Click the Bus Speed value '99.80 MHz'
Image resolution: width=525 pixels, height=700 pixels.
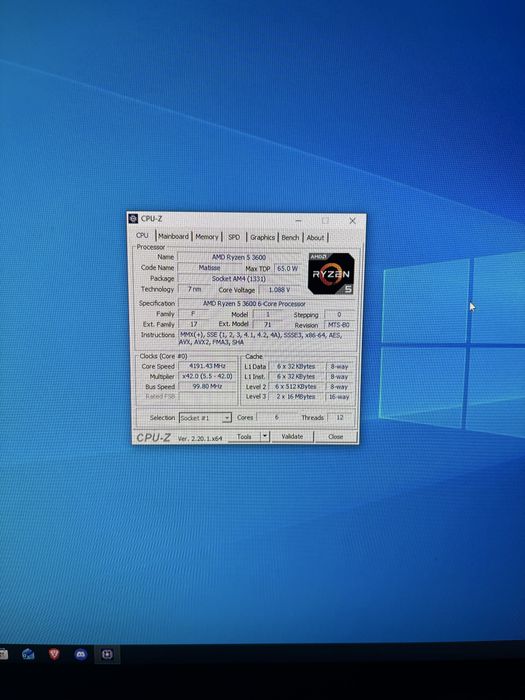(207, 387)
